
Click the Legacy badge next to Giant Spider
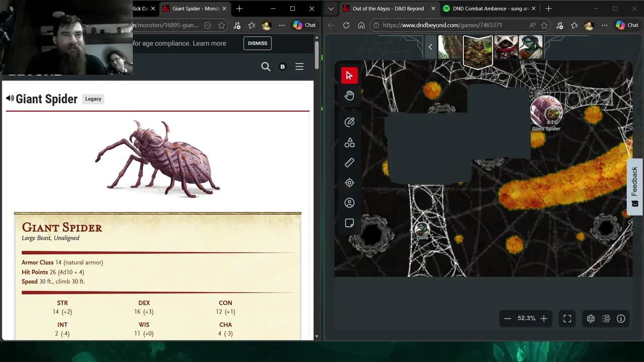tap(93, 99)
